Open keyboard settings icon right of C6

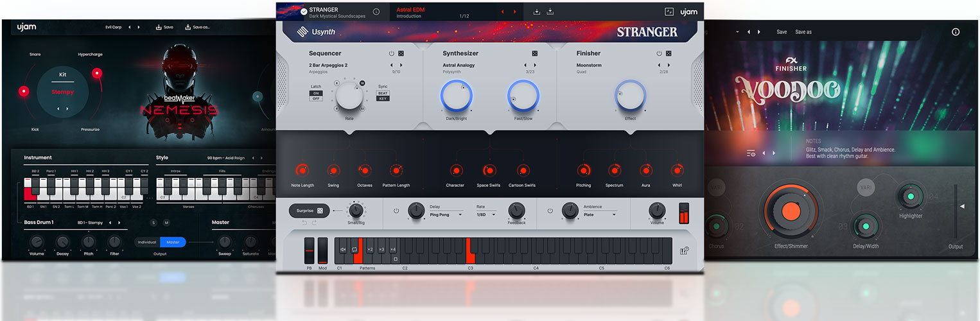[x=685, y=251]
